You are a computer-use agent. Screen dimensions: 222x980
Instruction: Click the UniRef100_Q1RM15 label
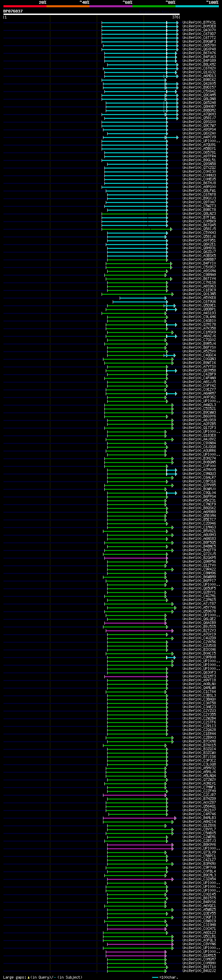(199, 955)
